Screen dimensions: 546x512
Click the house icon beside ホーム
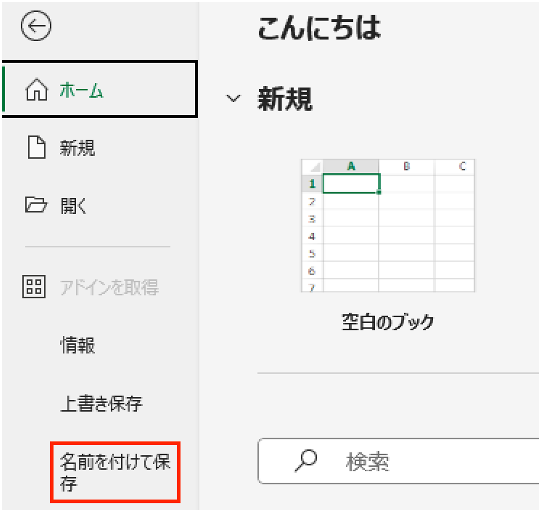point(37,90)
